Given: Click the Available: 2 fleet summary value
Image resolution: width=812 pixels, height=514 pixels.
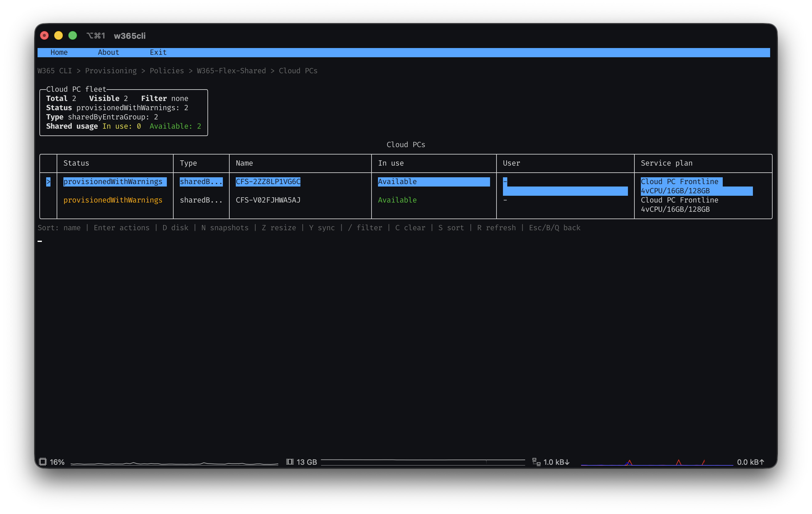Looking at the screenshot, I should (175, 126).
